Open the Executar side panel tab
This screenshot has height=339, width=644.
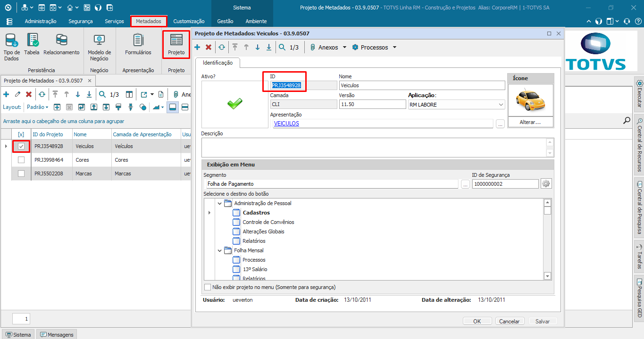(x=639, y=94)
